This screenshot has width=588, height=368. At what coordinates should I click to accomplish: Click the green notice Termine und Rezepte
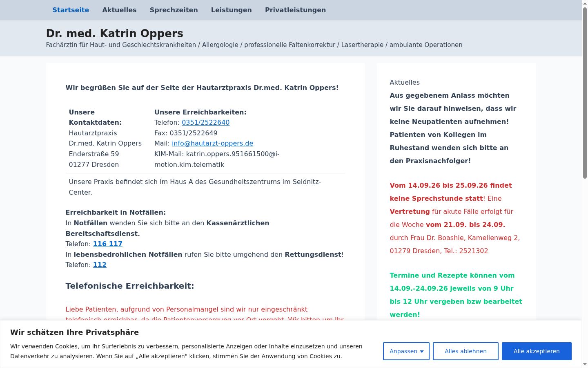pos(456,295)
